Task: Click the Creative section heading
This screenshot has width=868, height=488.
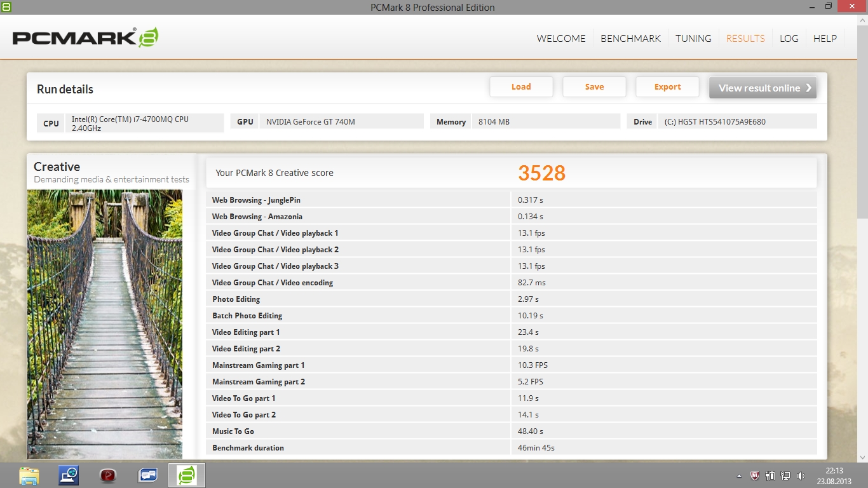Action: (x=57, y=166)
